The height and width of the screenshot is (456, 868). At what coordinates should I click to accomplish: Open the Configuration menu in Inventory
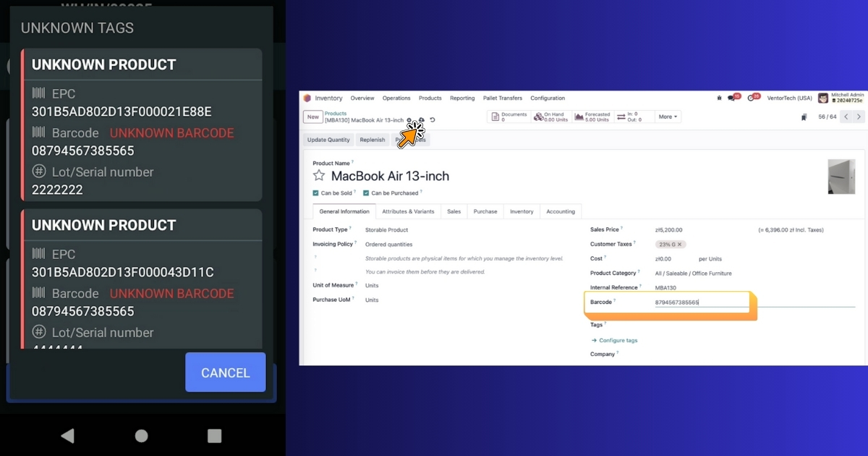[x=548, y=98]
